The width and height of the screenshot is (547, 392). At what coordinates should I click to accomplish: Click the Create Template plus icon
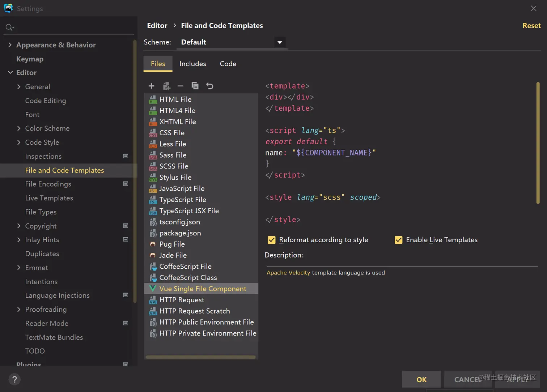(152, 86)
